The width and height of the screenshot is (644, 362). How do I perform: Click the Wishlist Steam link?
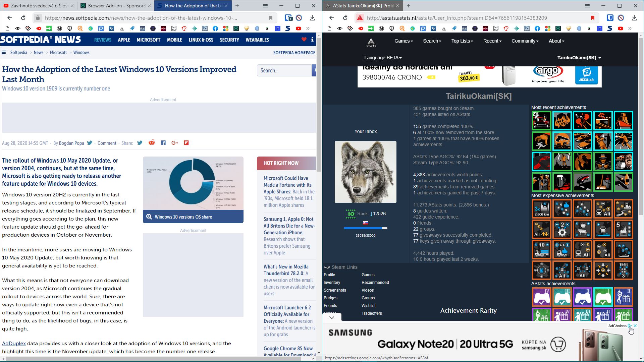pyautogui.click(x=368, y=305)
